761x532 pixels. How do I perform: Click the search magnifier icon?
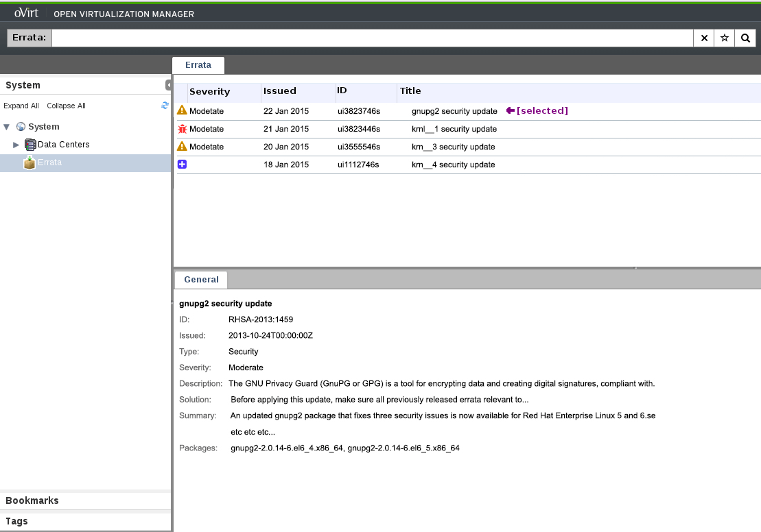coord(745,38)
